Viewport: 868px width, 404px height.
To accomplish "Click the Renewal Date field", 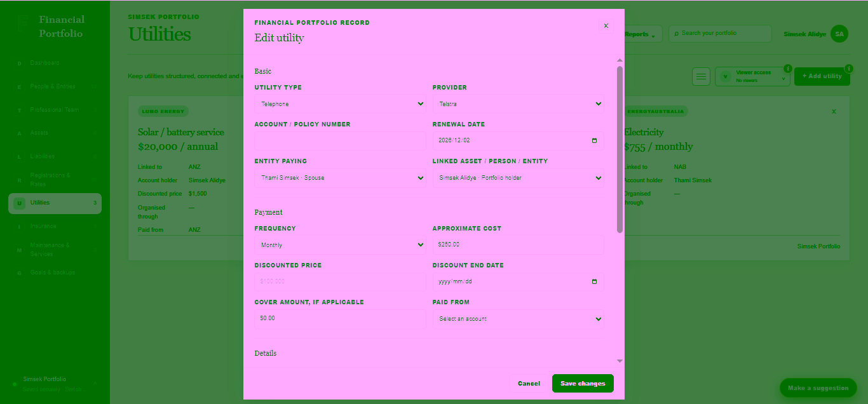I will click(518, 141).
